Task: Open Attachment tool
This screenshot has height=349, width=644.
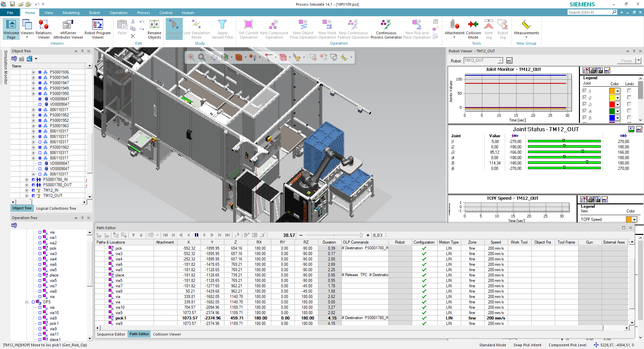Action: coord(454,29)
